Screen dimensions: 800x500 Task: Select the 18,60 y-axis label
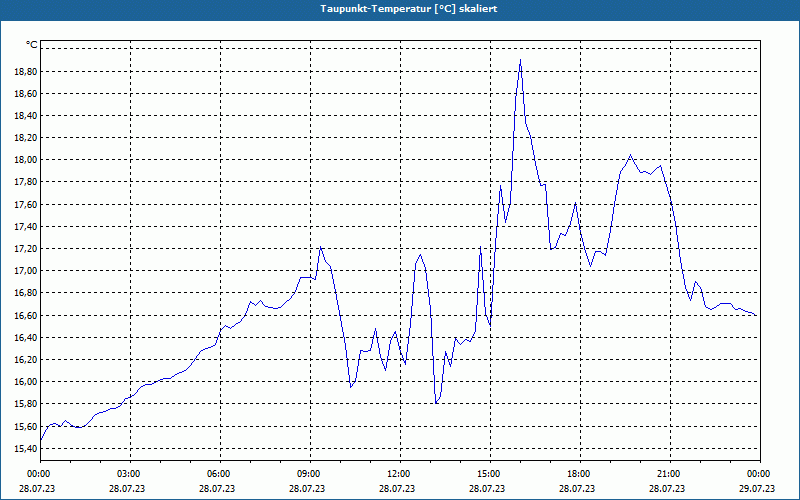click(27, 94)
